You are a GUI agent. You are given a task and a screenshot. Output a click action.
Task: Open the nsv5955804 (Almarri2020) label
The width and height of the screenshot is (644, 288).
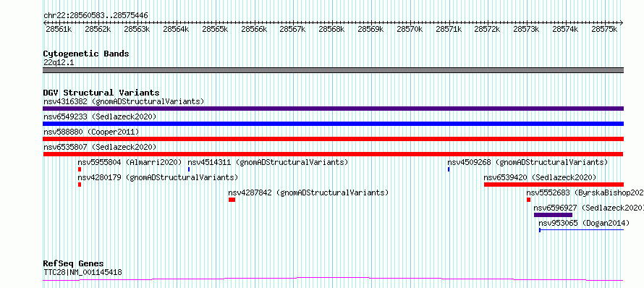(130, 162)
